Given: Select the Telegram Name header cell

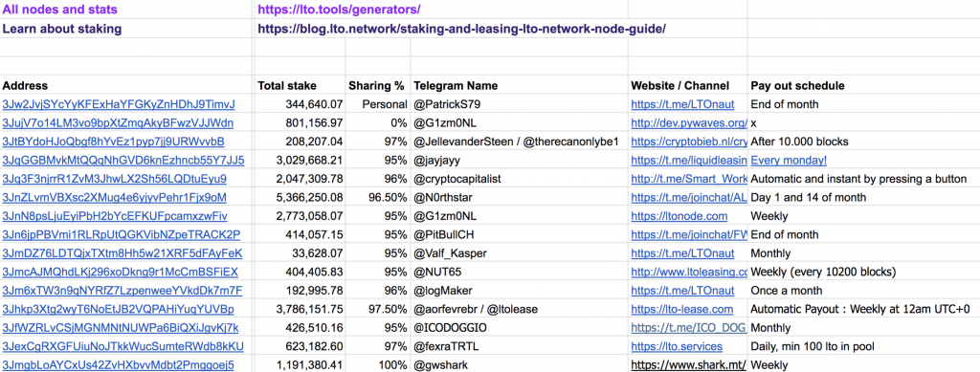Looking at the screenshot, I should click(x=520, y=85).
